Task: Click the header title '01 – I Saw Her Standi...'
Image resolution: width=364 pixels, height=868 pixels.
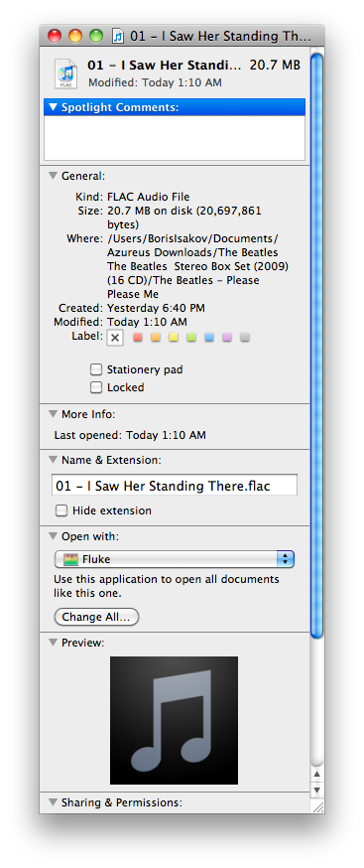Action: 165,66
